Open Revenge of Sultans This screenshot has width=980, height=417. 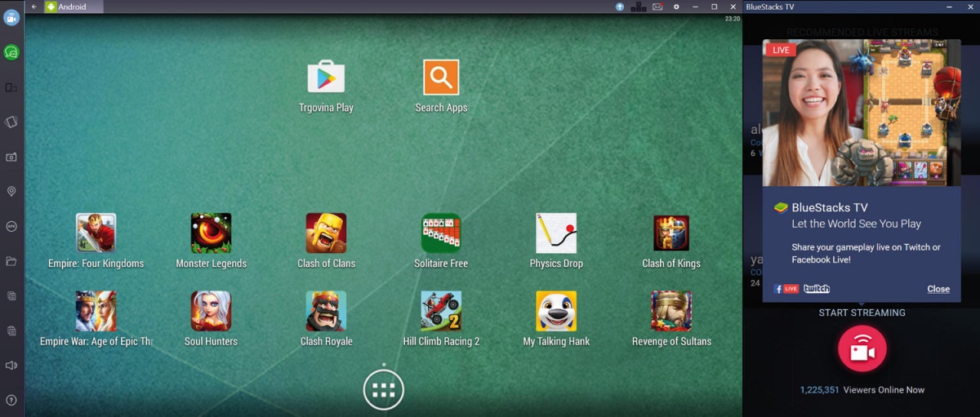coord(671,319)
